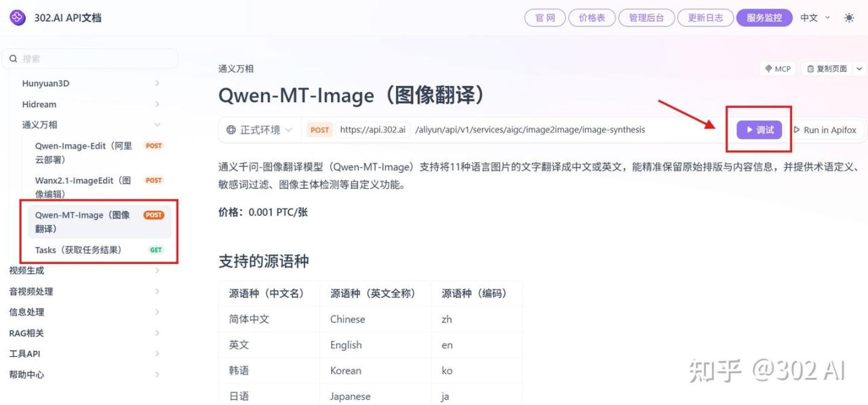Open the MCP button

click(777, 69)
